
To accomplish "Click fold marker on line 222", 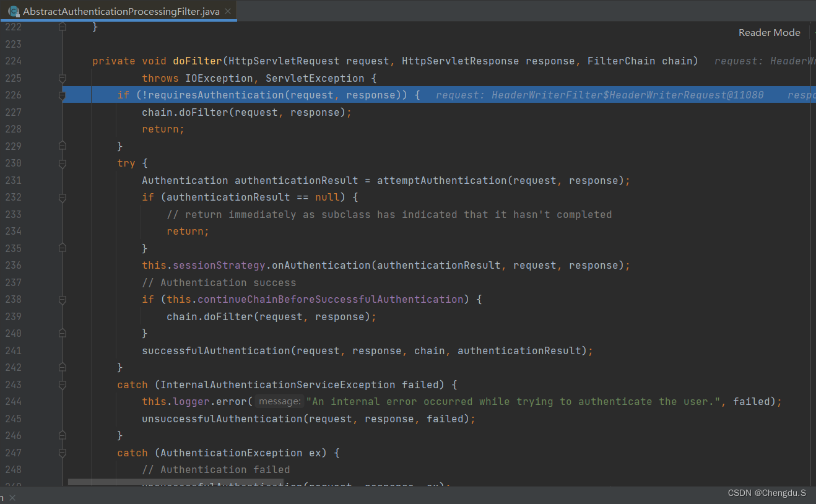I will click(x=62, y=27).
